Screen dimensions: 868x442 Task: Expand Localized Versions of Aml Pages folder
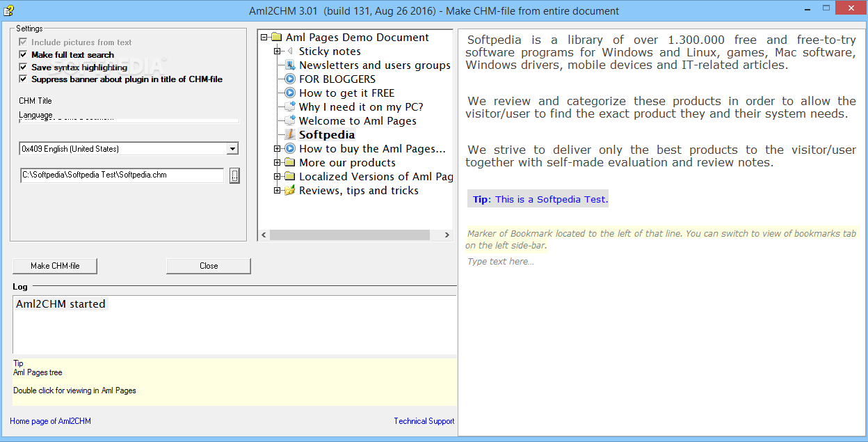tap(278, 177)
